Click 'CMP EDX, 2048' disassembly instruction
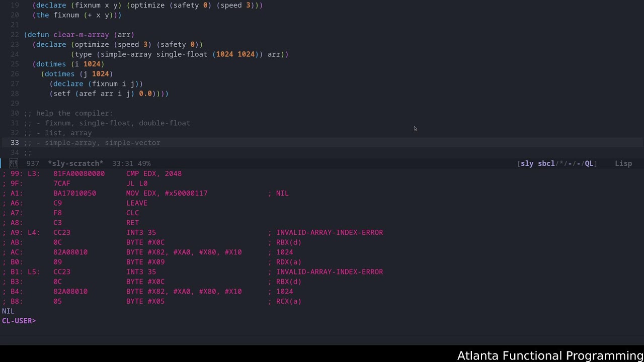644x362 pixels. click(154, 173)
